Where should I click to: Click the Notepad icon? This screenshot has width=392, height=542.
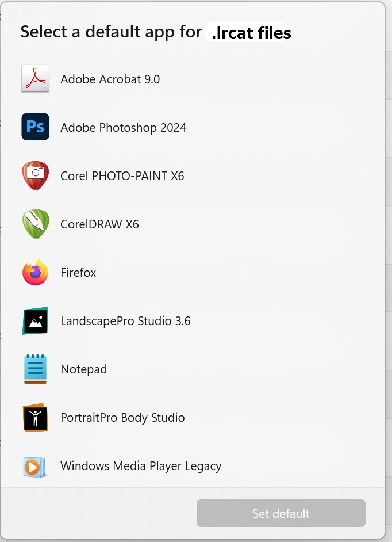tap(35, 369)
